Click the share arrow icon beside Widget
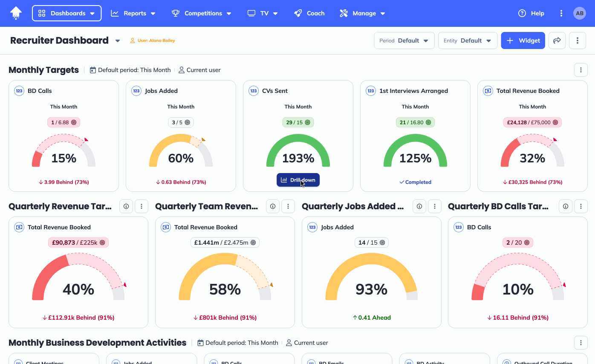This screenshot has height=364, width=595. (557, 40)
